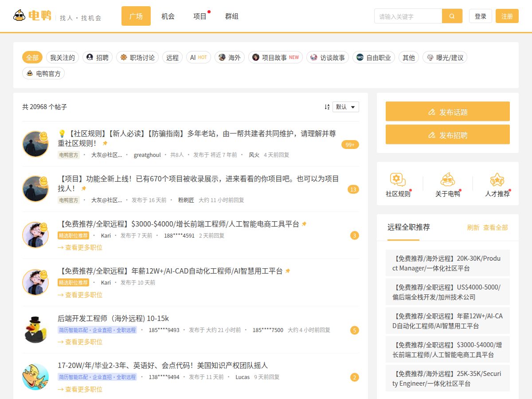Click the author name Lucas
532x399 pixels.
pyautogui.click(x=243, y=377)
